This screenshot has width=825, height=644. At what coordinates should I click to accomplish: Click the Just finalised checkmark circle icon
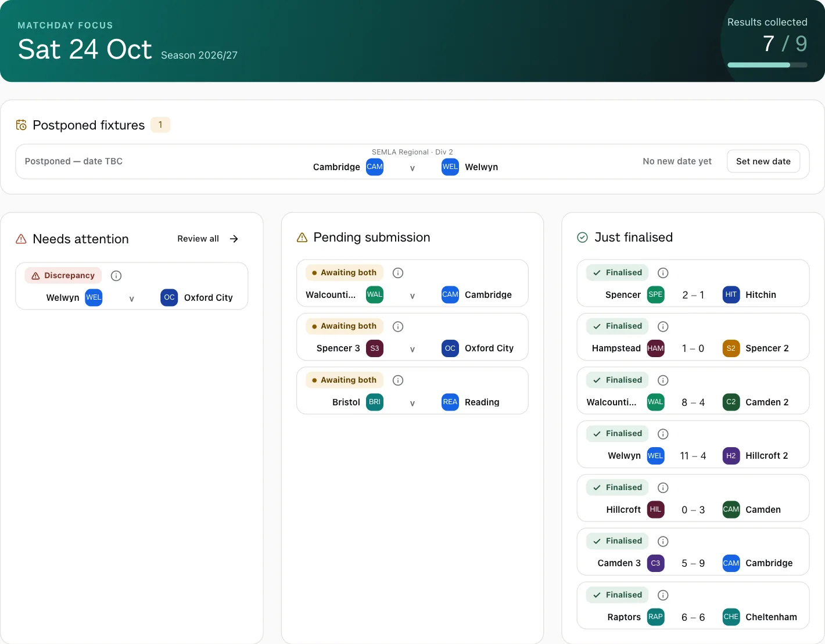(x=583, y=238)
